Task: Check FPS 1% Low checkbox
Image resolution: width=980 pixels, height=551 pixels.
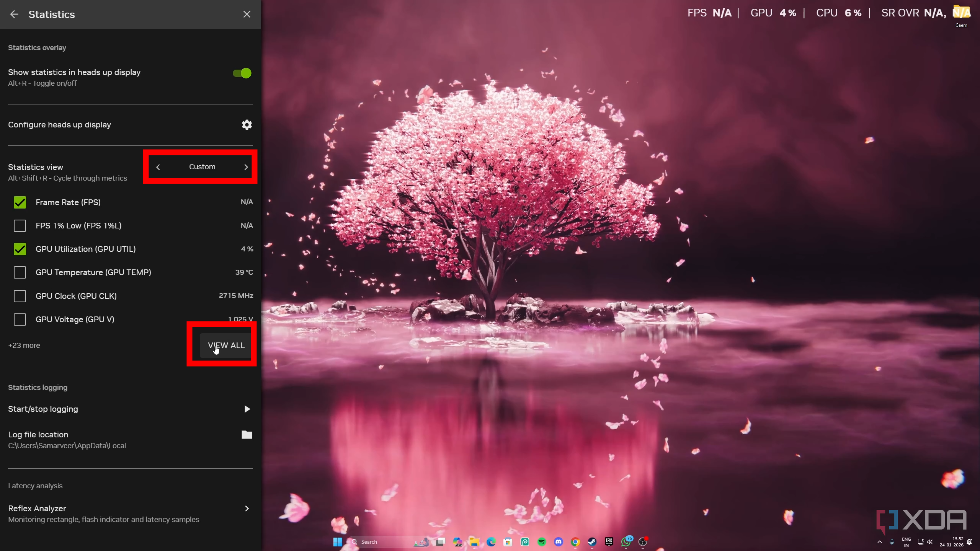Action: coord(20,226)
